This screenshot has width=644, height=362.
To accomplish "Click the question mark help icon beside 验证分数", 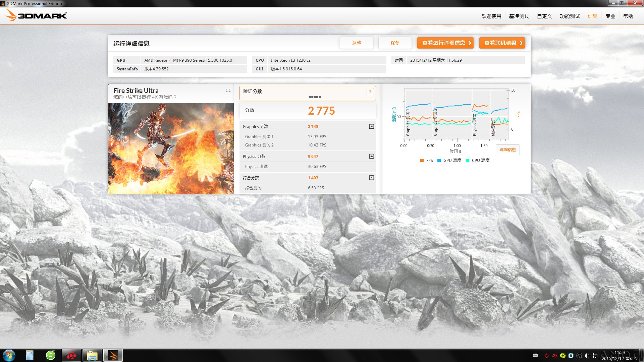I will click(370, 92).
